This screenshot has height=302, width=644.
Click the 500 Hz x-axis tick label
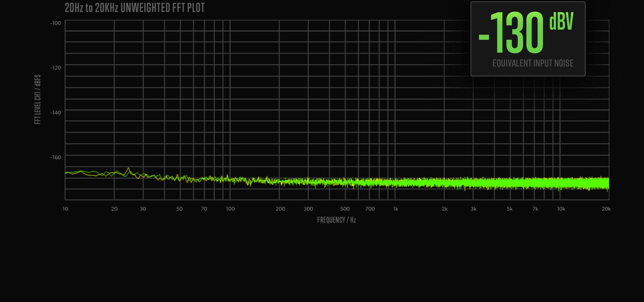click(345, 209)
